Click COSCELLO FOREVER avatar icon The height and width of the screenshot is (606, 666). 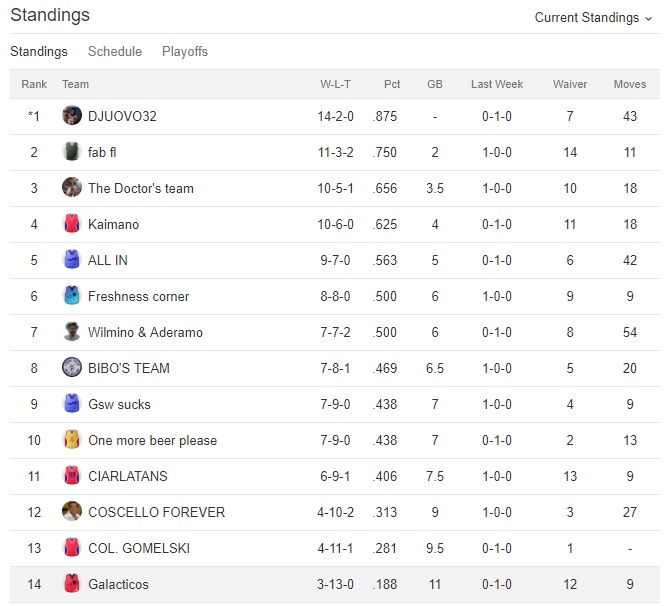pyautogui.click(x=71, y=512)
